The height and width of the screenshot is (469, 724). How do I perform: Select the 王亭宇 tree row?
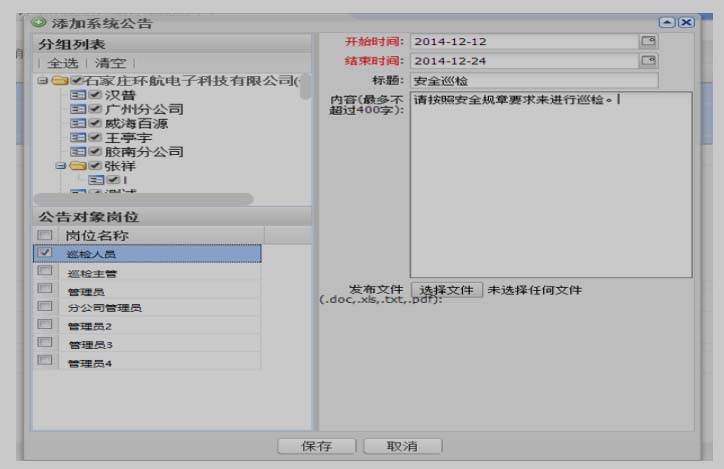click(x=128, y=138)
